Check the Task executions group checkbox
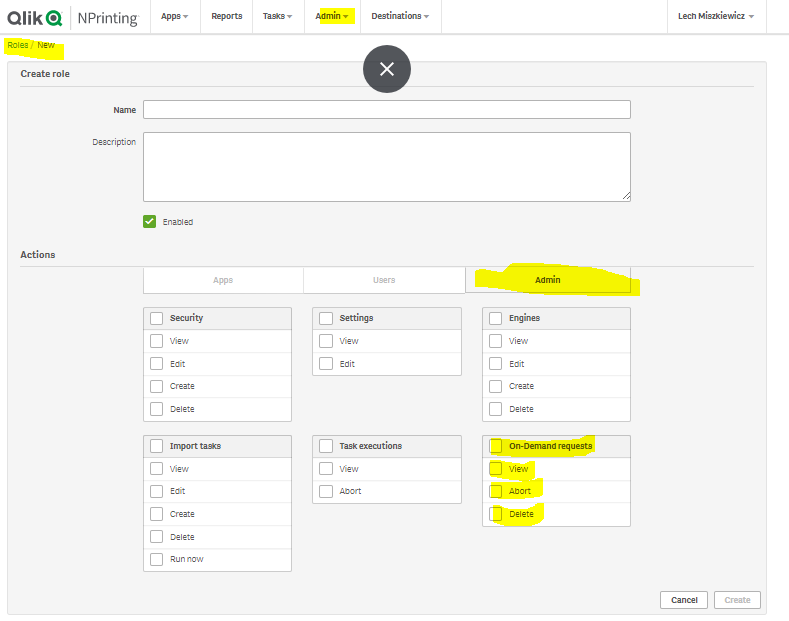This screenshot has height=621, width=789. point(326,446)
